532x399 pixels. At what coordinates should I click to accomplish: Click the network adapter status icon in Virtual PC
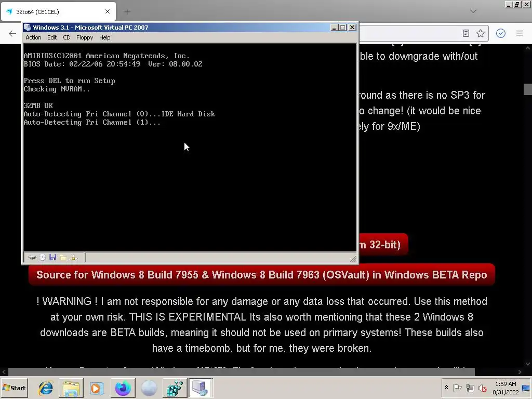[x=74, y=257]
